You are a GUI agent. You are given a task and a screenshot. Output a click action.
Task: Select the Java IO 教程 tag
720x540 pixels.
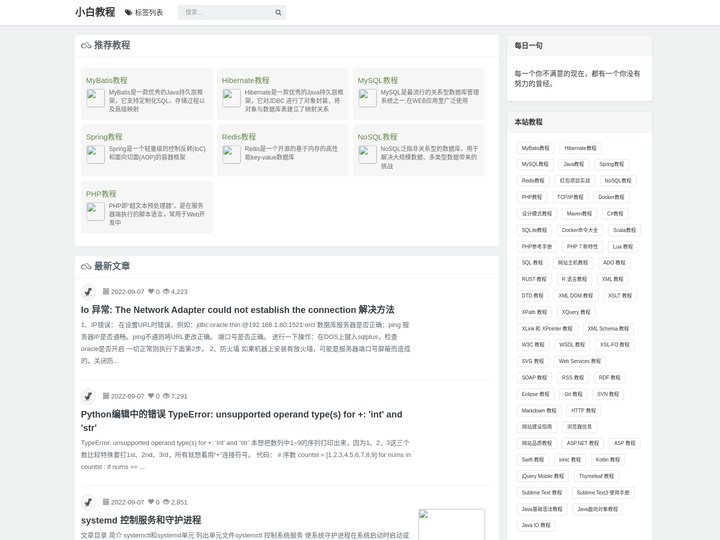tap(536, 525)
